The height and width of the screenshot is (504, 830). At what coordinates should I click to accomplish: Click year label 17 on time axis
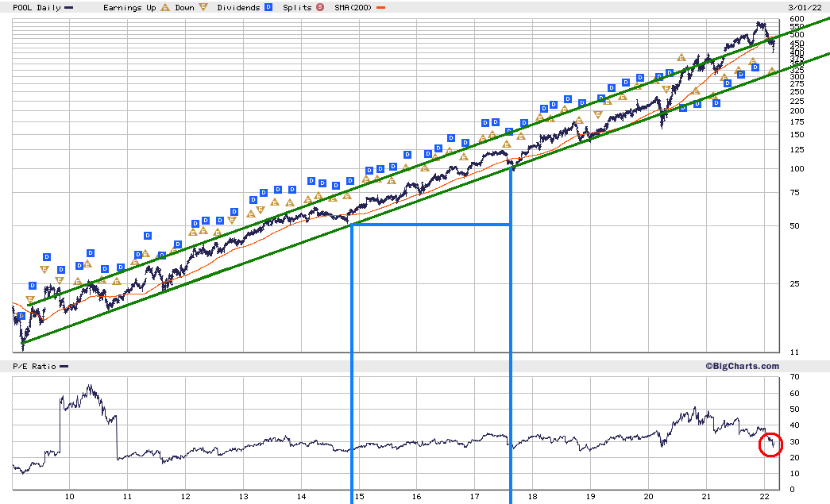[475, 496]
